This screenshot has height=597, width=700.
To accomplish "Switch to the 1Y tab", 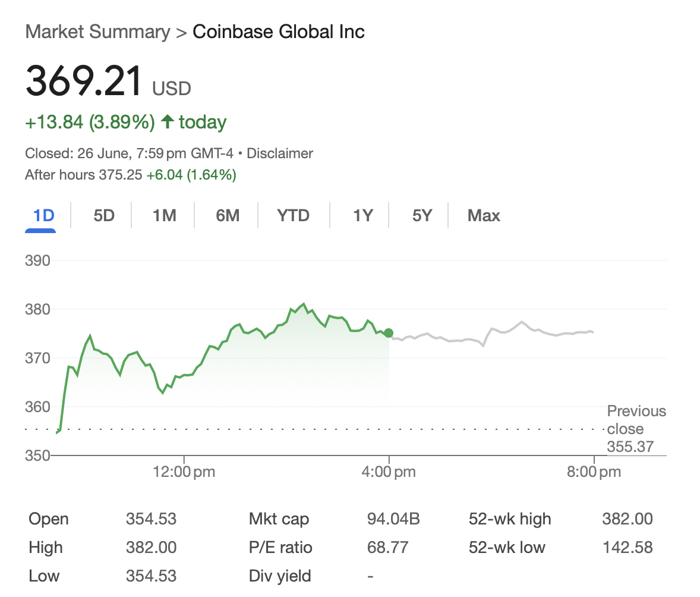I will (362, 215).
